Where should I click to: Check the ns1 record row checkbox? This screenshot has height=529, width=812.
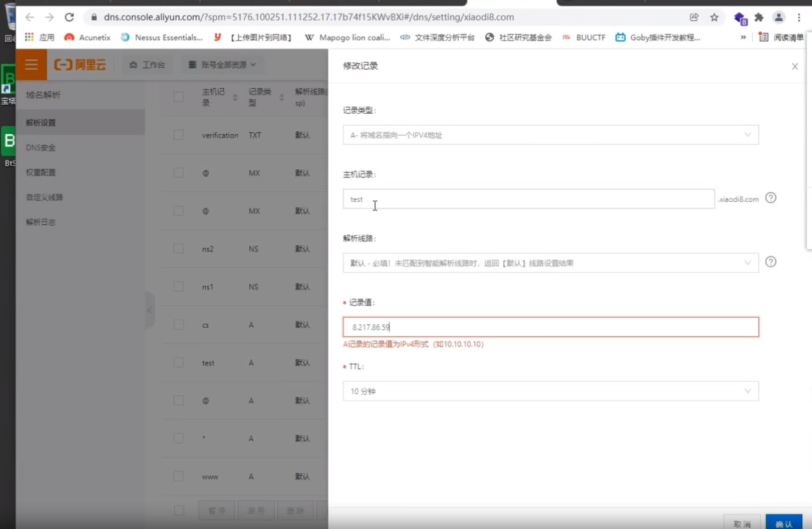(178, 287)
